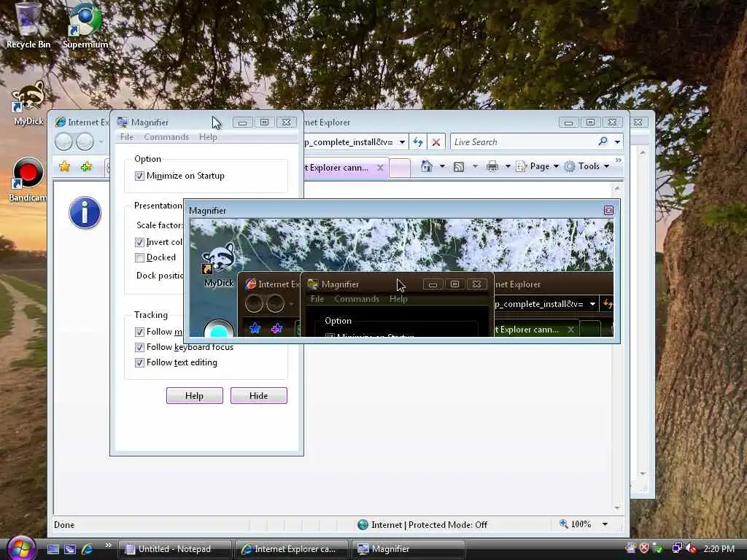Click the Hide button in Magnifier
This screenshot has width=747, height=560.
[259, 396]
